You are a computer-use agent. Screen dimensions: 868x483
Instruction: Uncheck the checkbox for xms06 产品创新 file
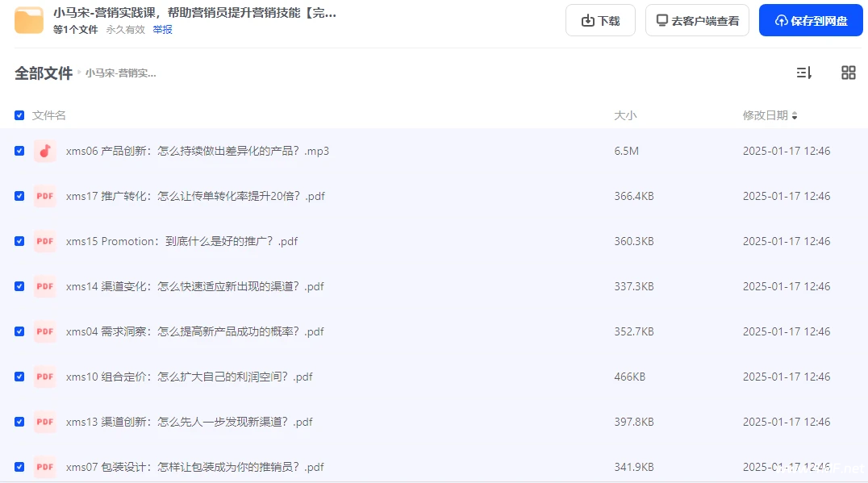(x=19, y=151)
